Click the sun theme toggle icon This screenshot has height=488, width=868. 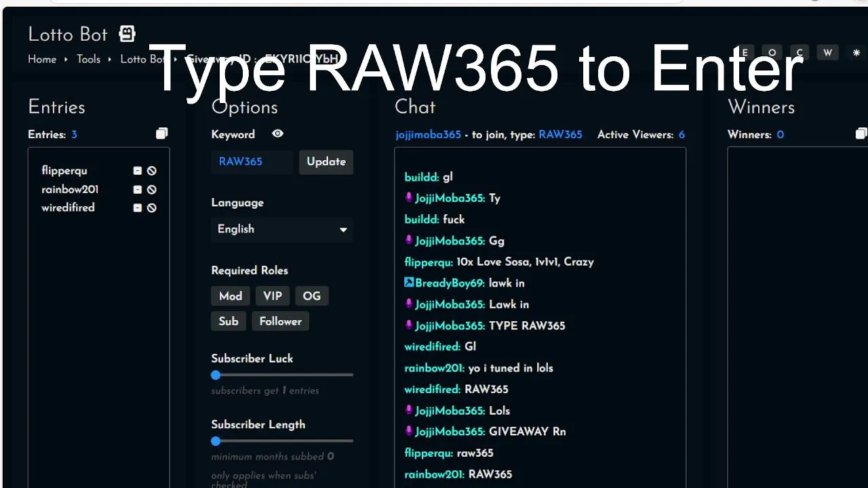tap(856, 53)
